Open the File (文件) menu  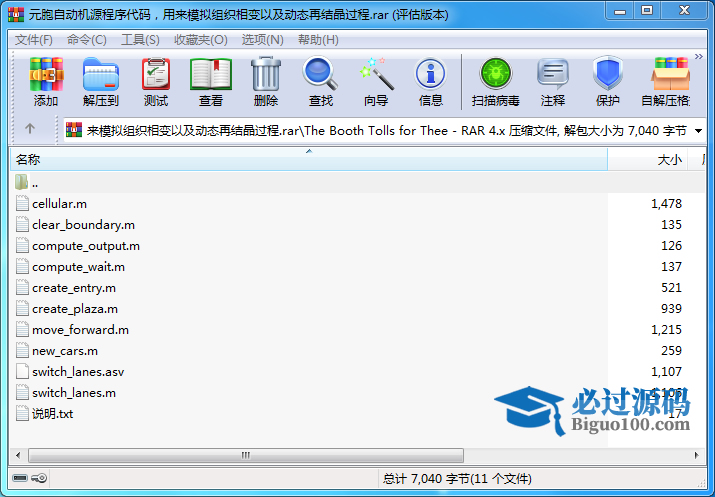click(x=33, y=40)
